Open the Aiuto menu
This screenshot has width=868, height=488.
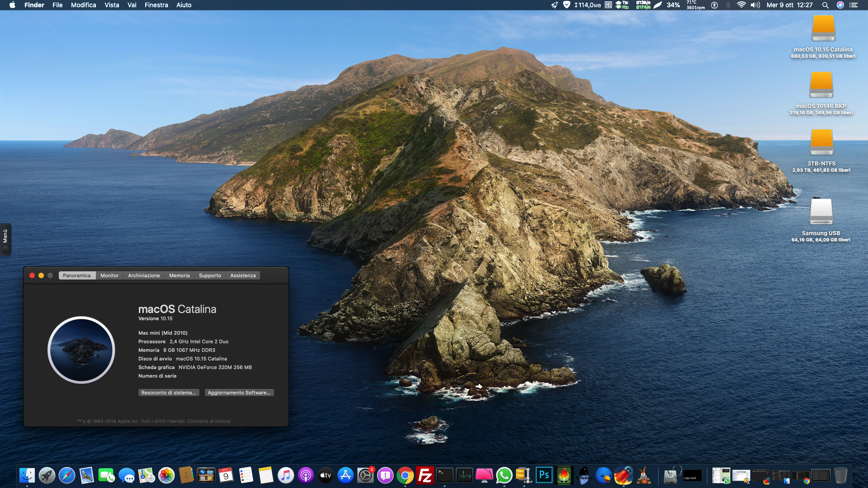click(184, 5)
